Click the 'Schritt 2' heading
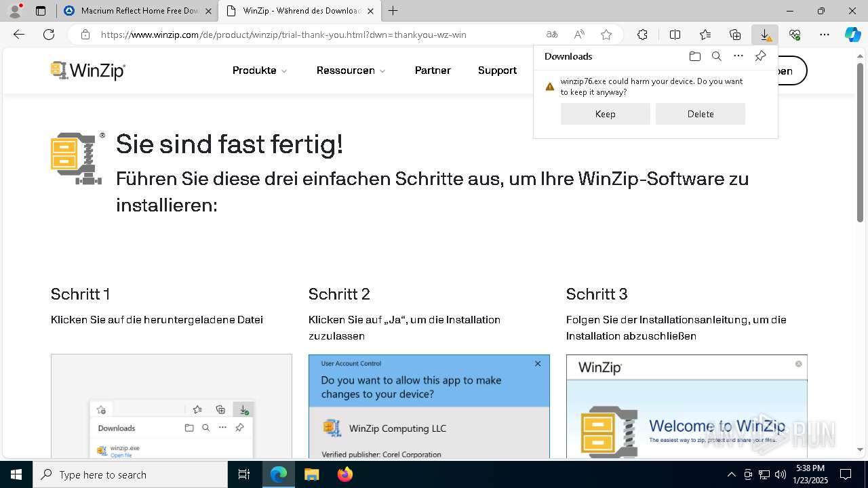 (339, 294)
